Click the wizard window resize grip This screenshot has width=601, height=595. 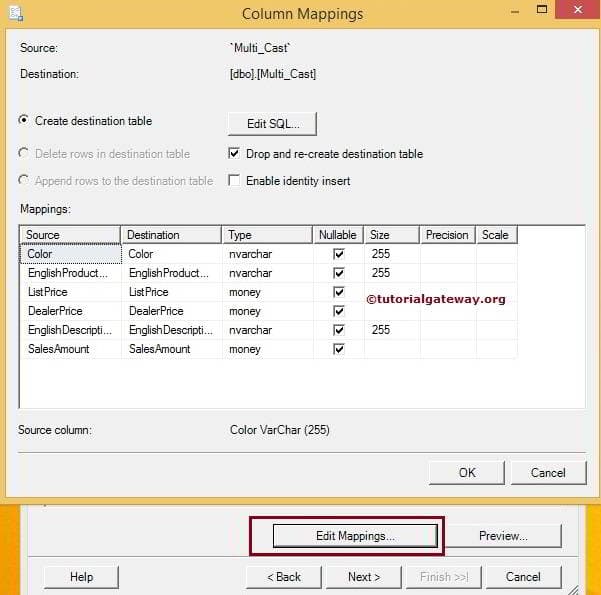click(573, 590)
